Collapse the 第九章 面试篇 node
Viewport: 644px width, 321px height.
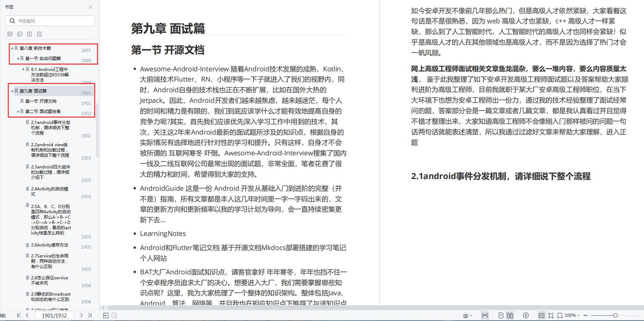click(x=12, y=91)
